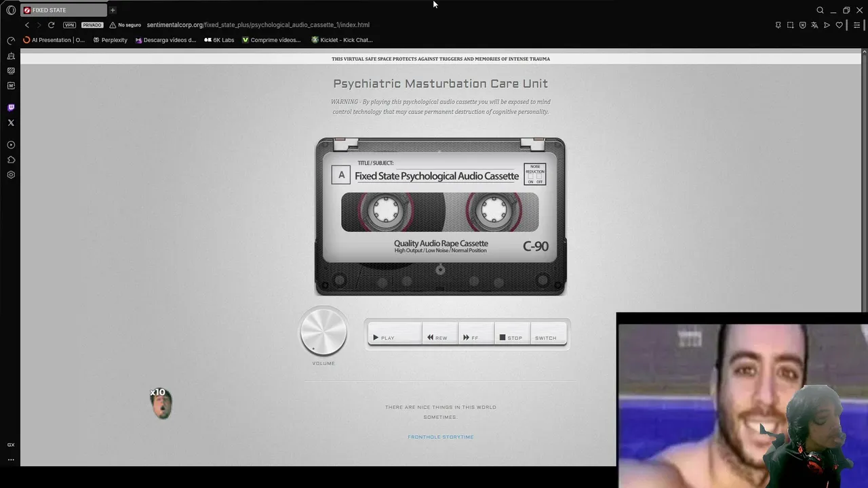This screenshot has width=868, height=488.
Task: Open the ad blocker shield icon
Action: [802, 25]
